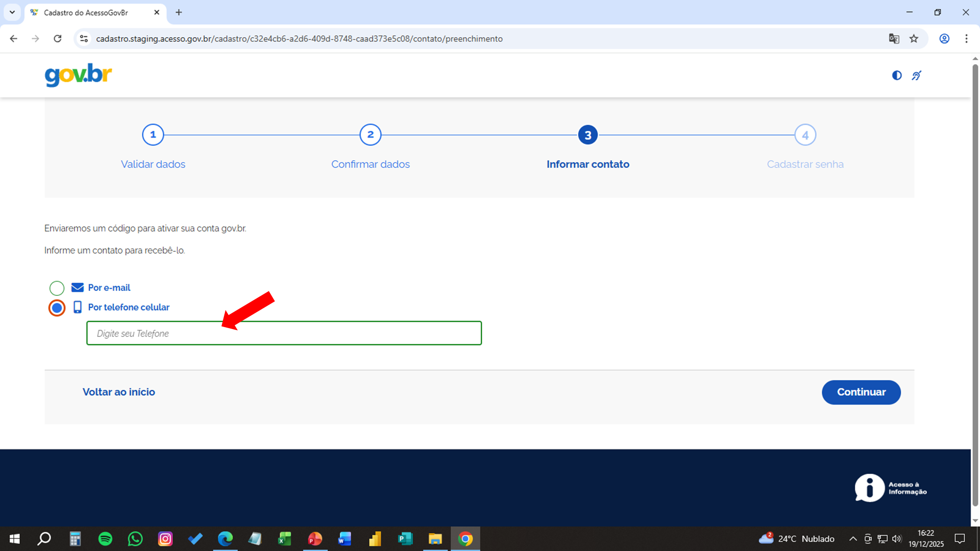The width and height of the screenshot is (980, 551).
Task: Expand the Chrome tab search dropdown
Action: point(12,12)
